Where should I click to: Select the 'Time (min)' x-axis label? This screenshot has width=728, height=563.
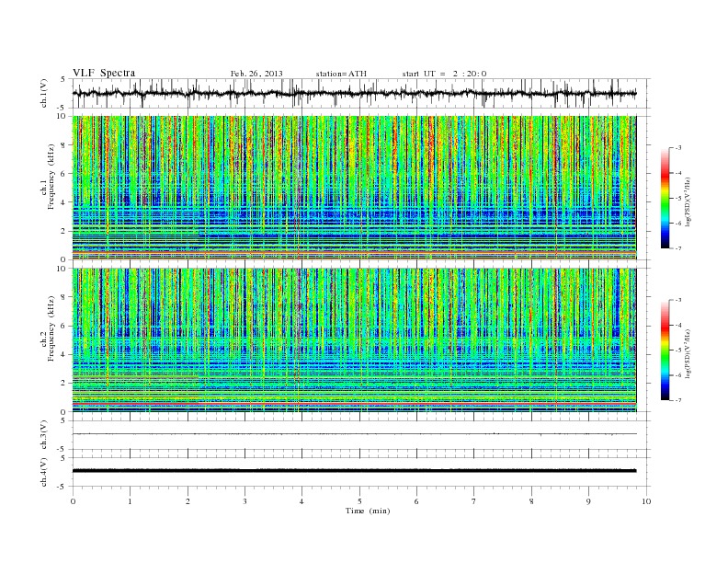tap(368, 511)
